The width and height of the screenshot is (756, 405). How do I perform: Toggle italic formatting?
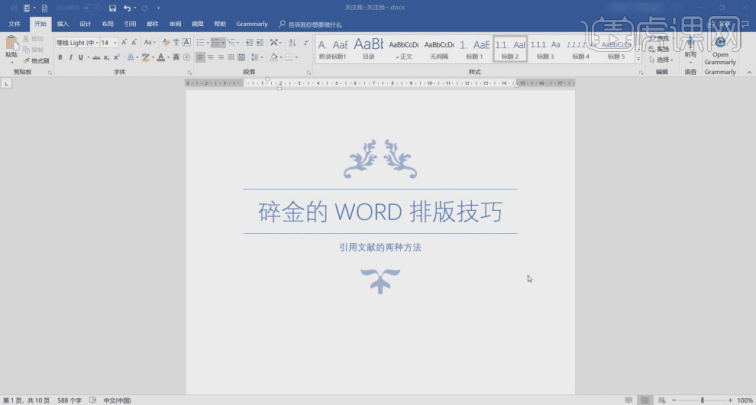tap(70, 57)
